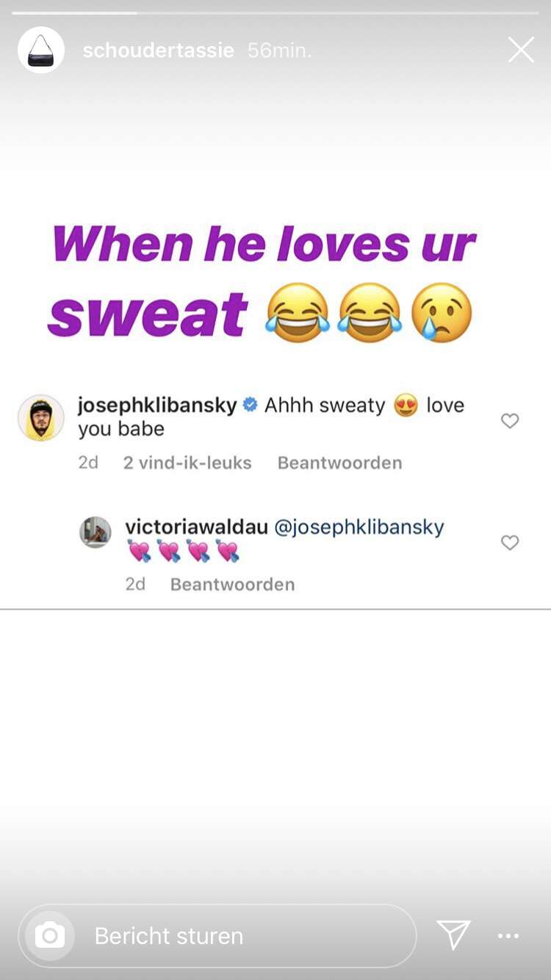Open the camera icon in message bar

[x=50, y=935]
